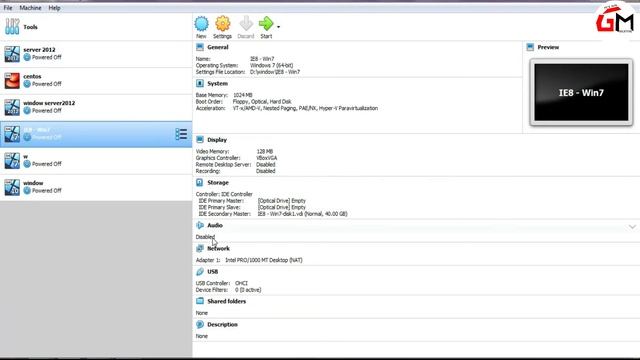The height and width of the screenshot is (360, 640).
Task: Click the Remote Desktop Server Disabled value
Action: click(x=266, y=164)
